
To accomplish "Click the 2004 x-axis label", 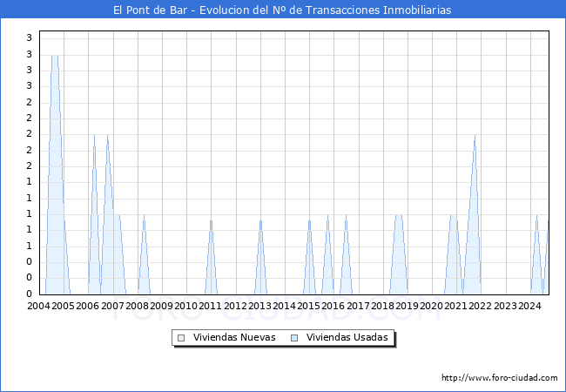I will 38,306.
